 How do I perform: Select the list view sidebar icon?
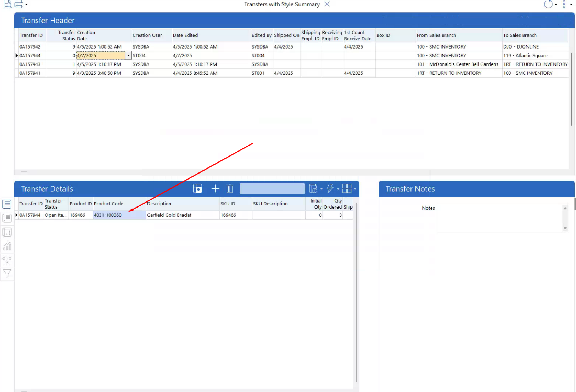(x=7, y=204)
